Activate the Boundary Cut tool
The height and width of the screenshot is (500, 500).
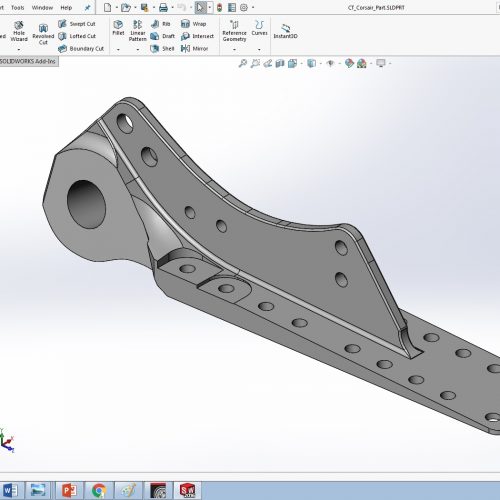pyautogui.click(x=81, y=49)
